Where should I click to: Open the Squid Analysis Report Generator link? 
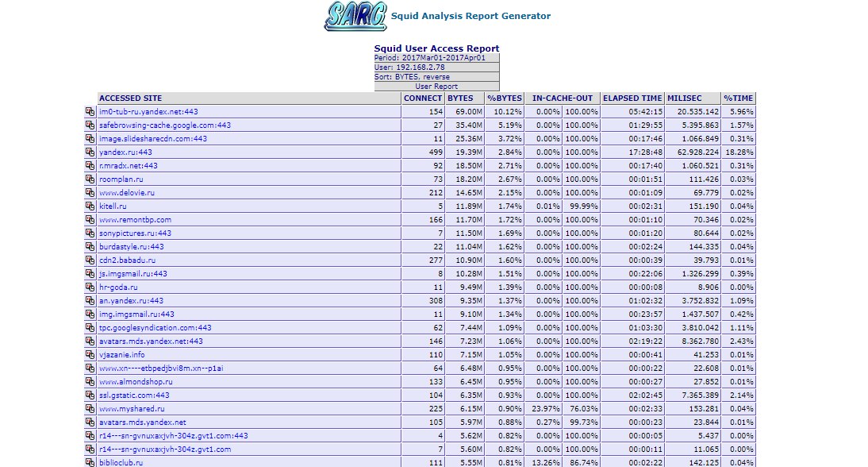(470, 16)
